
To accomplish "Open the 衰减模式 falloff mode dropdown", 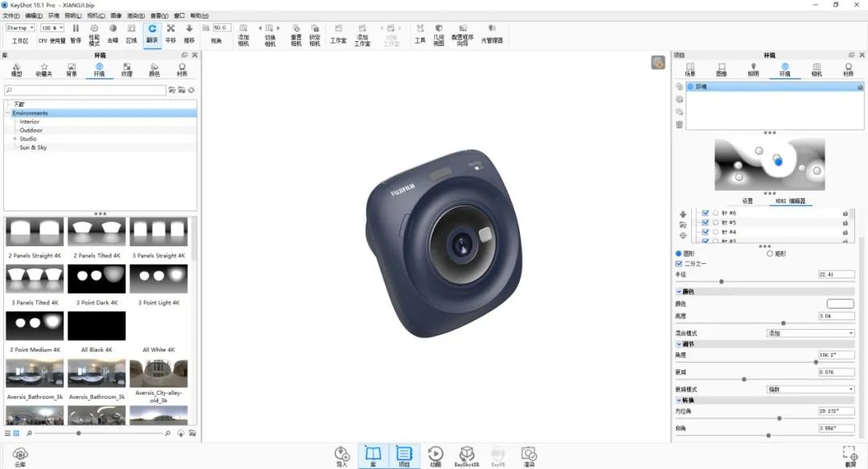I will [x=810, y=389].
